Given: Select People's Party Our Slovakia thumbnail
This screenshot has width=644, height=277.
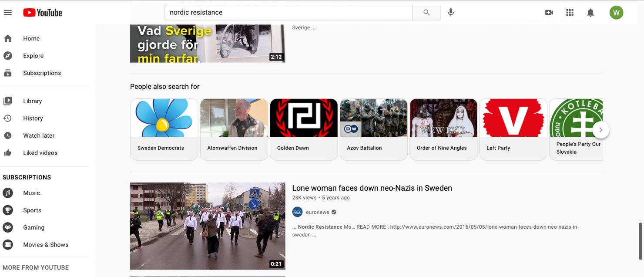Looking at the screenshot, I should coord(576,118).
